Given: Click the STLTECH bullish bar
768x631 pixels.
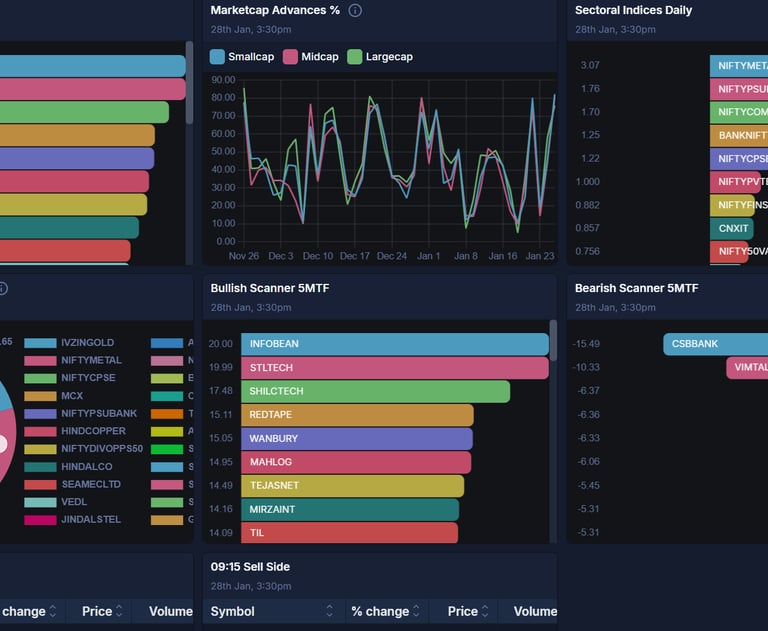Looking at the screenshot, I should pos(395,367).
